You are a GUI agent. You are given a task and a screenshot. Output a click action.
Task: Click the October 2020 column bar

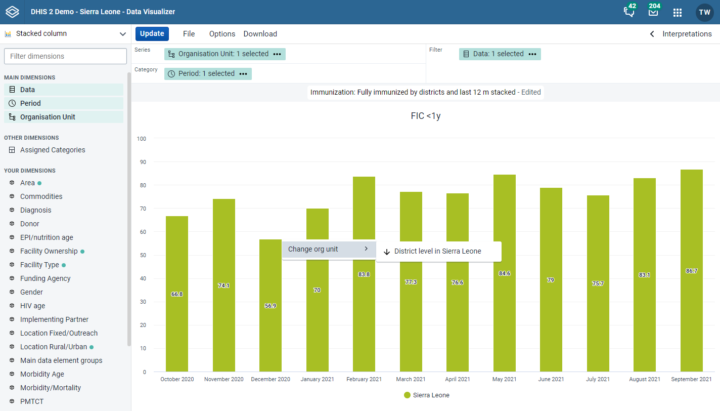coord(177,294)
